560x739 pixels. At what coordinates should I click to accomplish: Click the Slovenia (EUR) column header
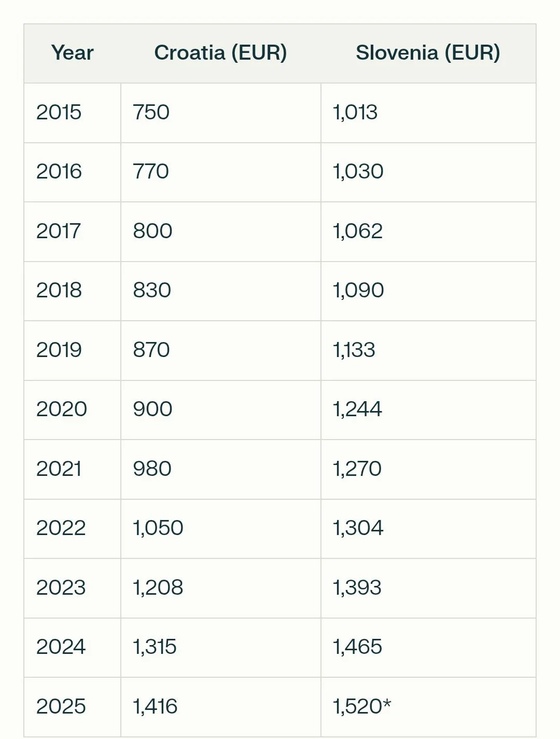[428, 53]
